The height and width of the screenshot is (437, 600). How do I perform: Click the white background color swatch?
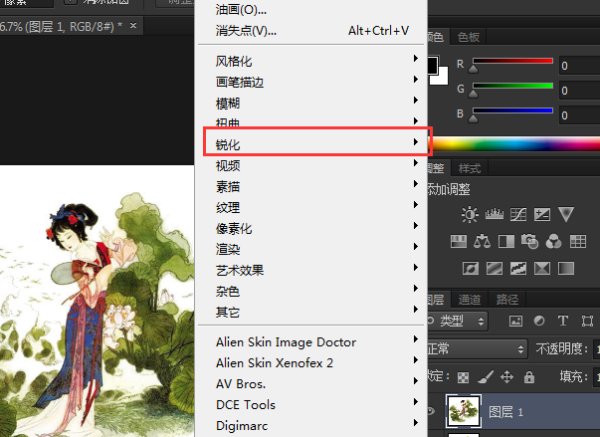pyautogui.click(x=441, y=78)
